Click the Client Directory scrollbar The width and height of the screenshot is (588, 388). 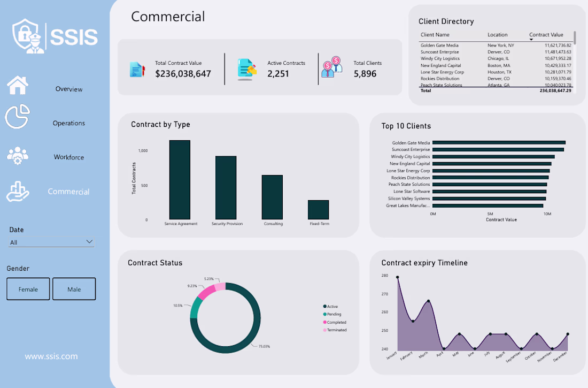coord(575,37)
